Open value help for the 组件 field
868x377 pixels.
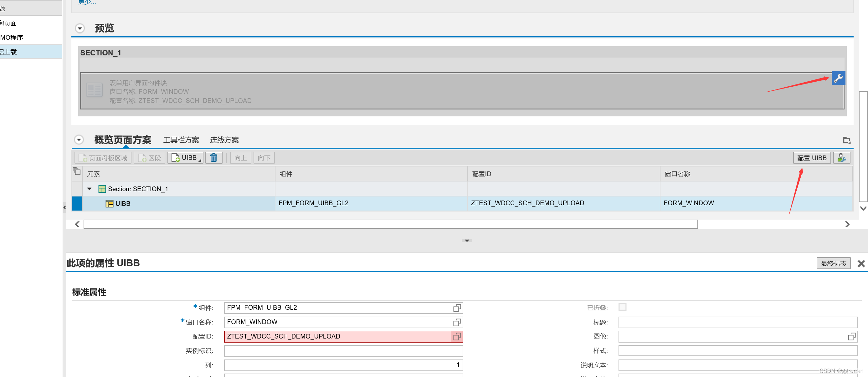click(457, 308)
